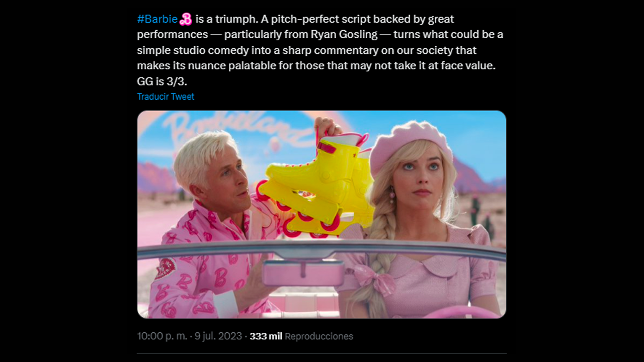Screen dimensions: 644x362
Task: Click the red patch on pink jacket
Action: click(165, 268)
